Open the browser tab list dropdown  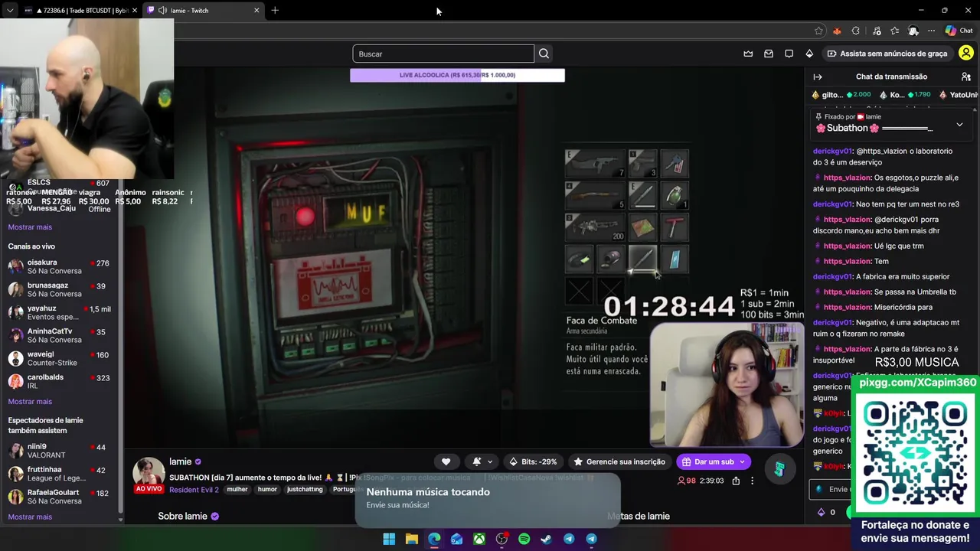pos(10,11)
